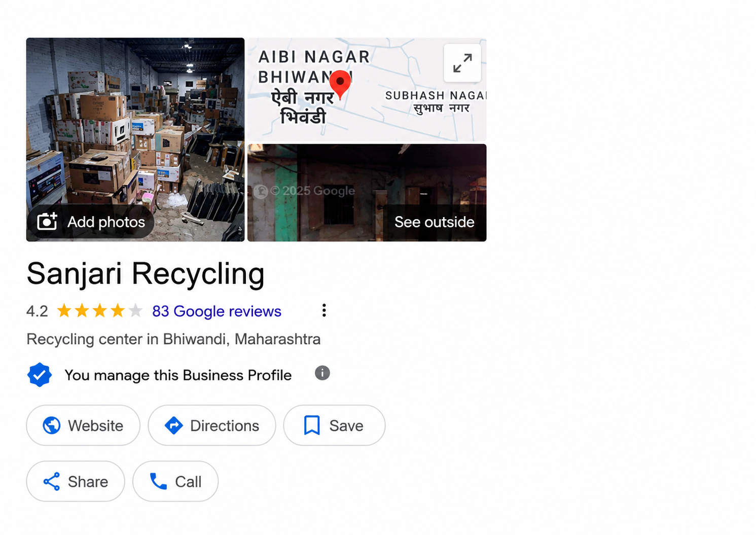This screenshot has width=756, height=535.
Task: Visit the business Website
Action: tap(83, 425)
